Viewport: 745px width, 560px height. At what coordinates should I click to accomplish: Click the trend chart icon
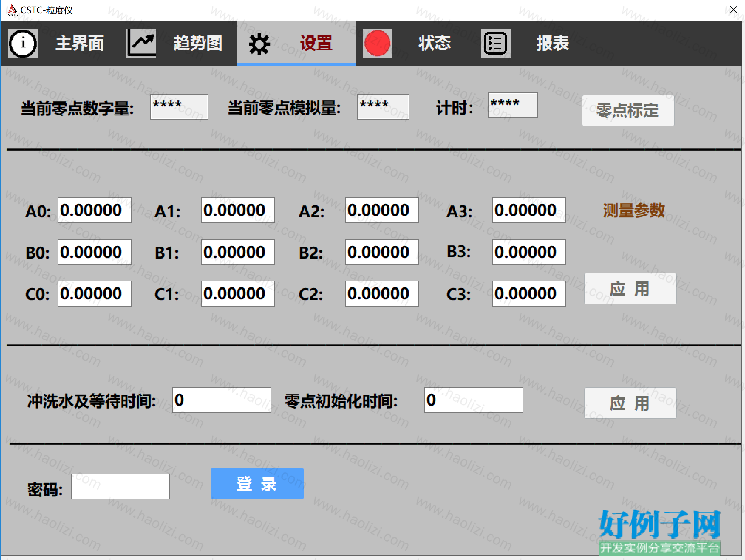(141, 44)
